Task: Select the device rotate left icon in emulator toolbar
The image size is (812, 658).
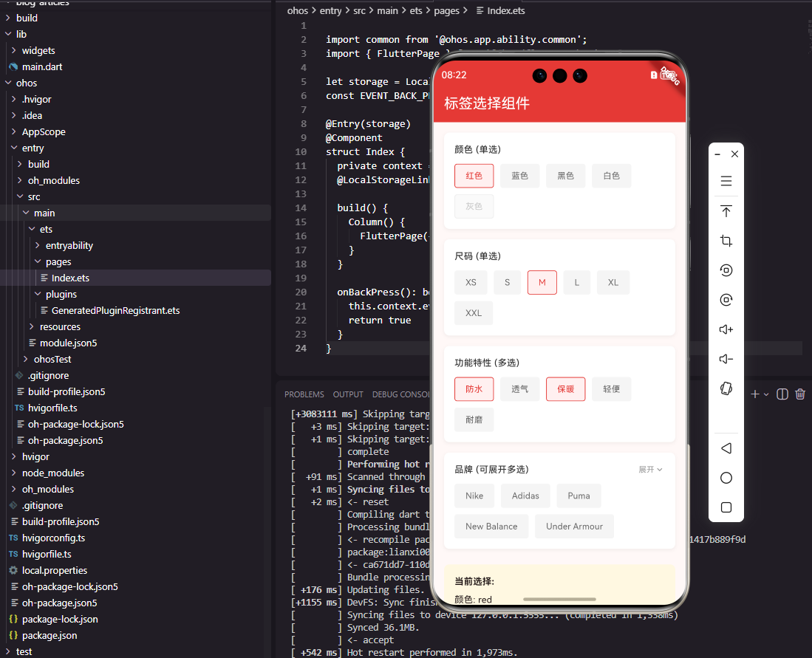Action: click(726, 270)
